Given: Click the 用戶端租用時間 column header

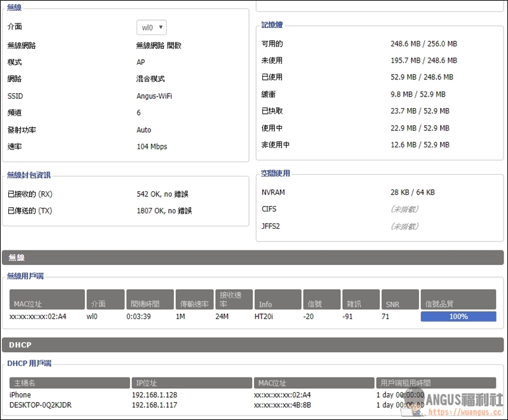Looking at the screenshot, I should 435,383.
